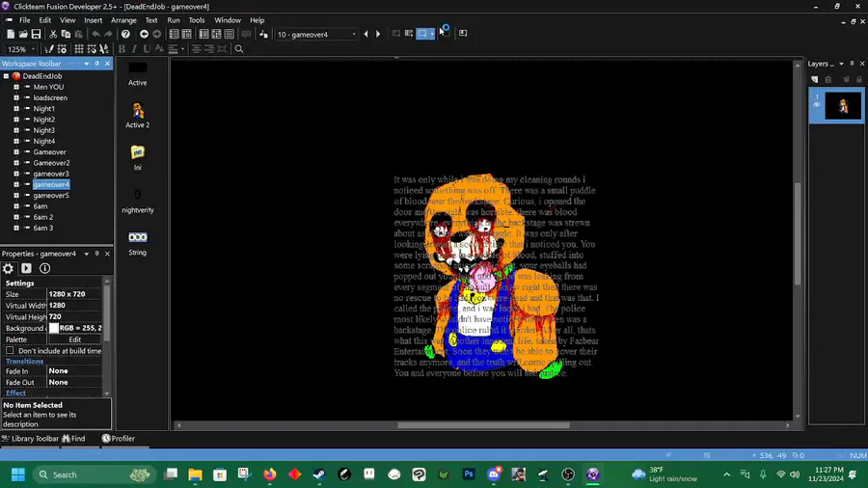Image resolution: width=868 pixels, height=488 pixels.
Task: Toggle layer 1 visibility eye icon
Action: (817, 105)
